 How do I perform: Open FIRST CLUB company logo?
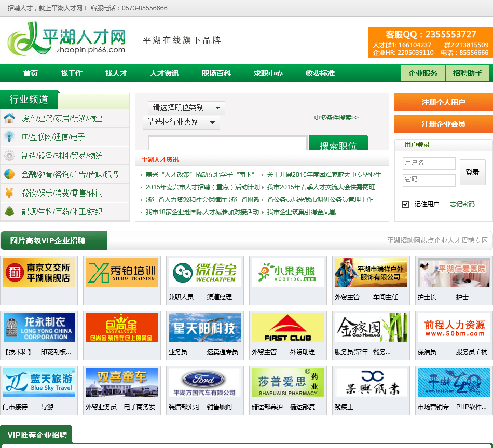(x=288, y=327)
